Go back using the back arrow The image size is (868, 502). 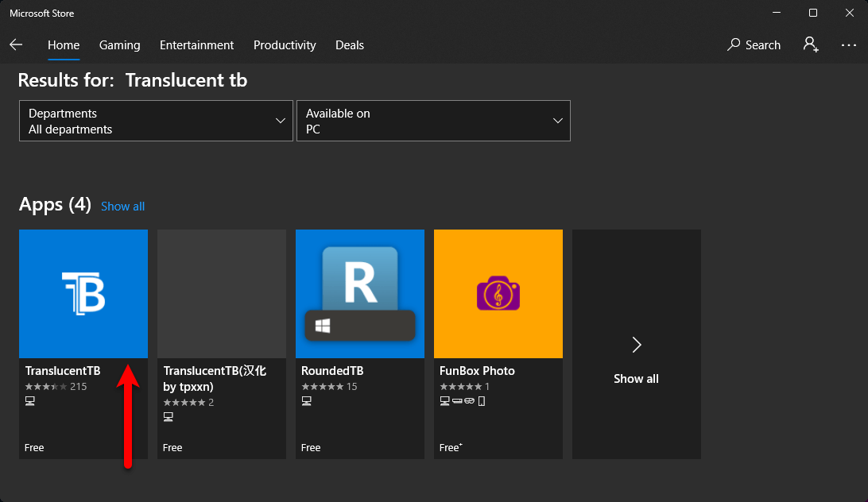click(16, 44)
